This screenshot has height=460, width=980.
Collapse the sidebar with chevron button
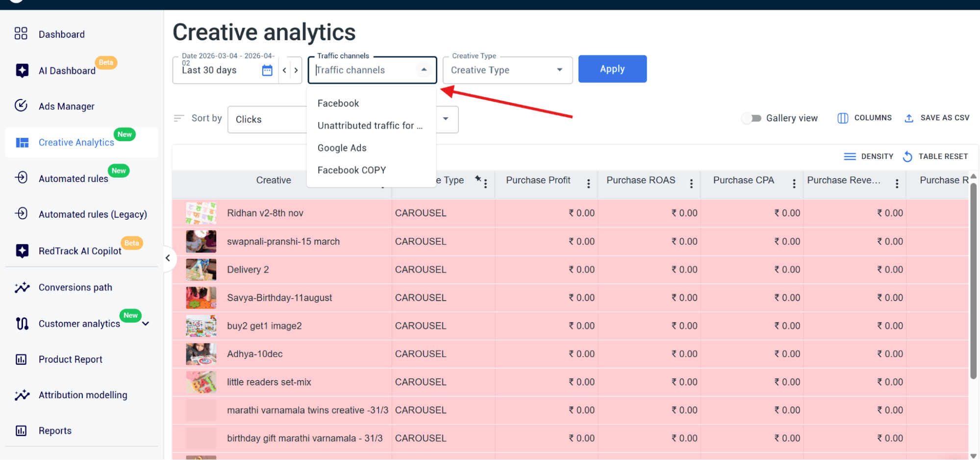[x=168, y=258]
